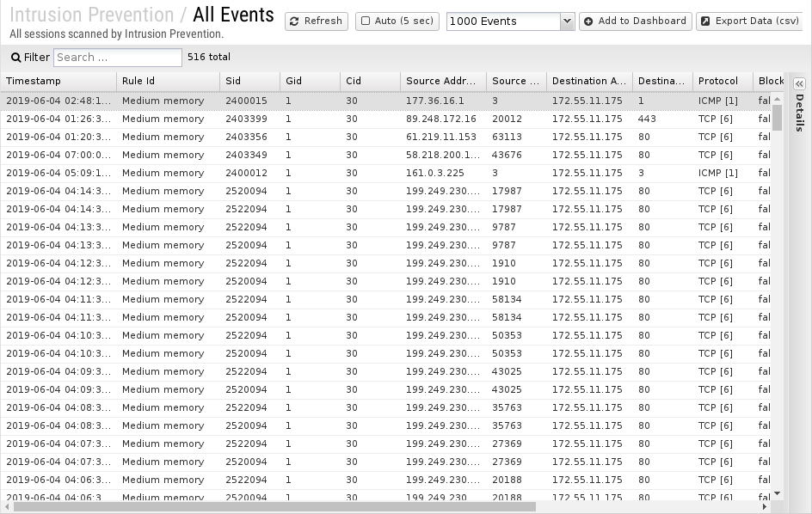This screenshot has height=514, width=812.
Task: Click the Refresh button
Action: 316,21
